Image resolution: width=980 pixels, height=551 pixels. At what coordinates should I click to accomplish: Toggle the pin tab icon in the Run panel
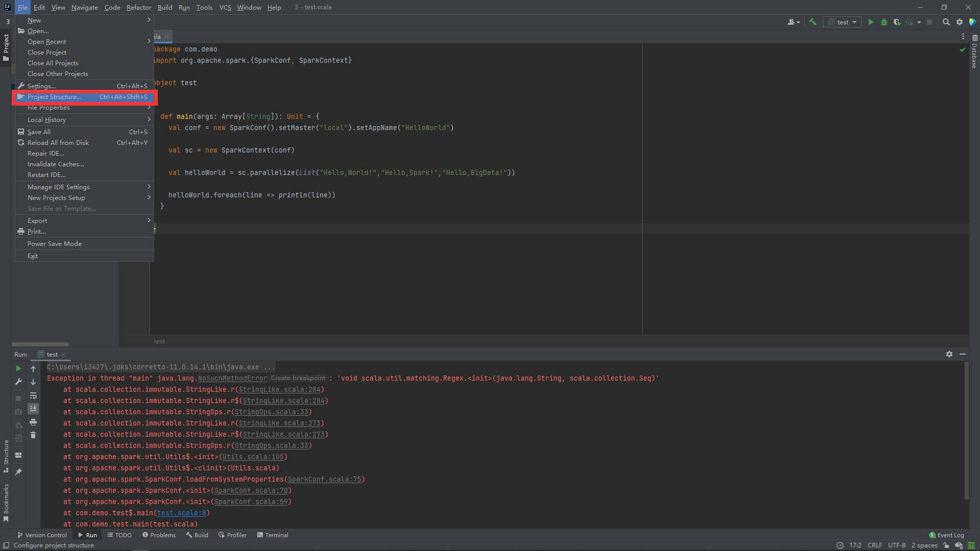tap(18, 472)
